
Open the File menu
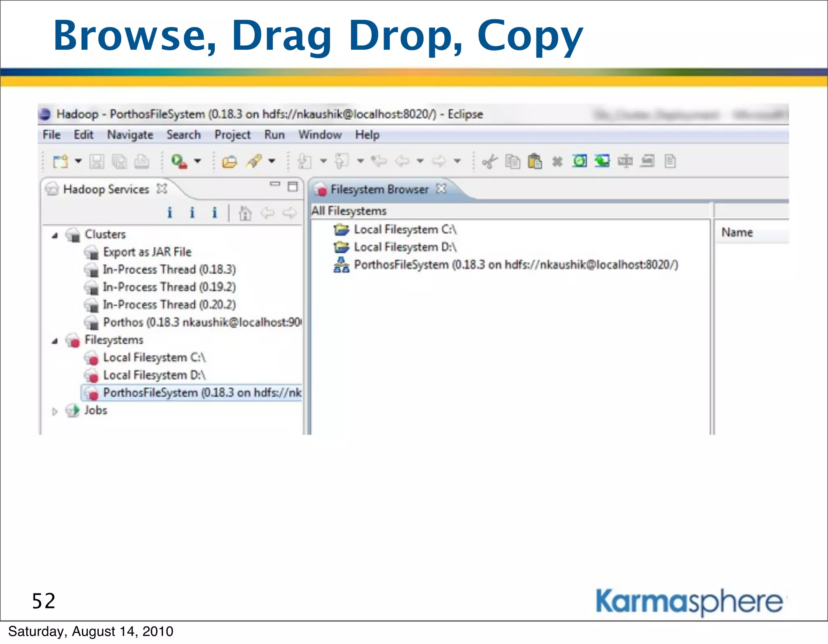[x=52, y=135]
